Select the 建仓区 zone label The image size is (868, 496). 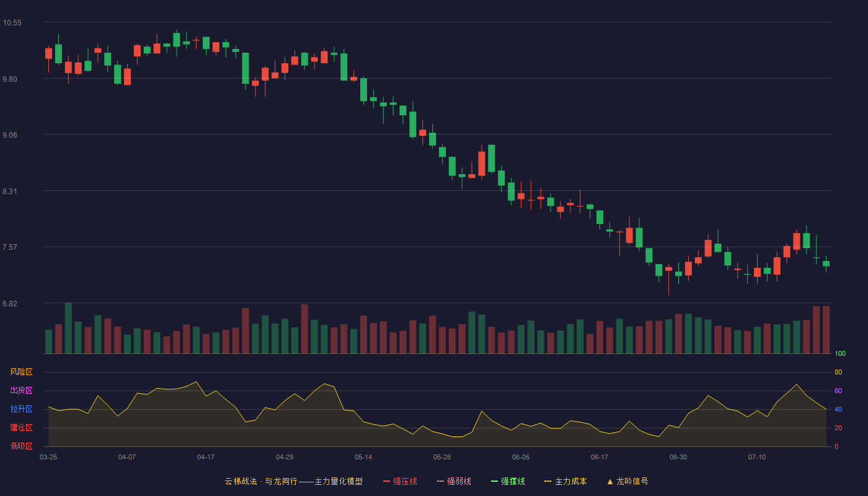point(21,428)
